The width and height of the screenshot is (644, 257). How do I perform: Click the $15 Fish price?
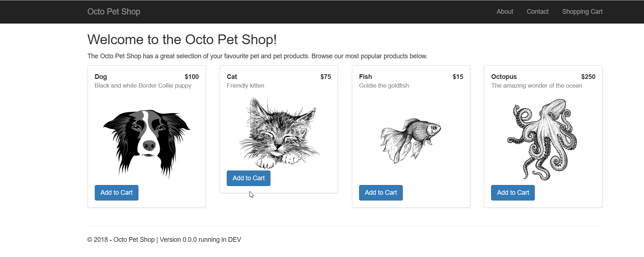click(x=457, y=77)
